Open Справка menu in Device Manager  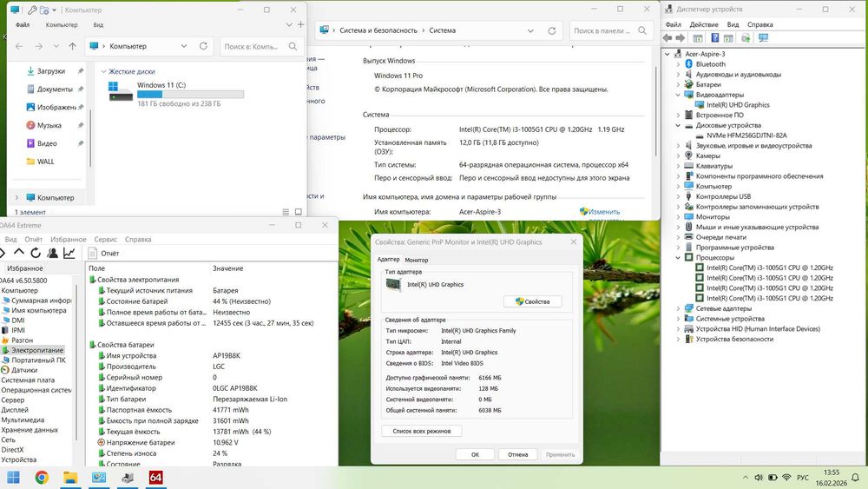[759, 24]
